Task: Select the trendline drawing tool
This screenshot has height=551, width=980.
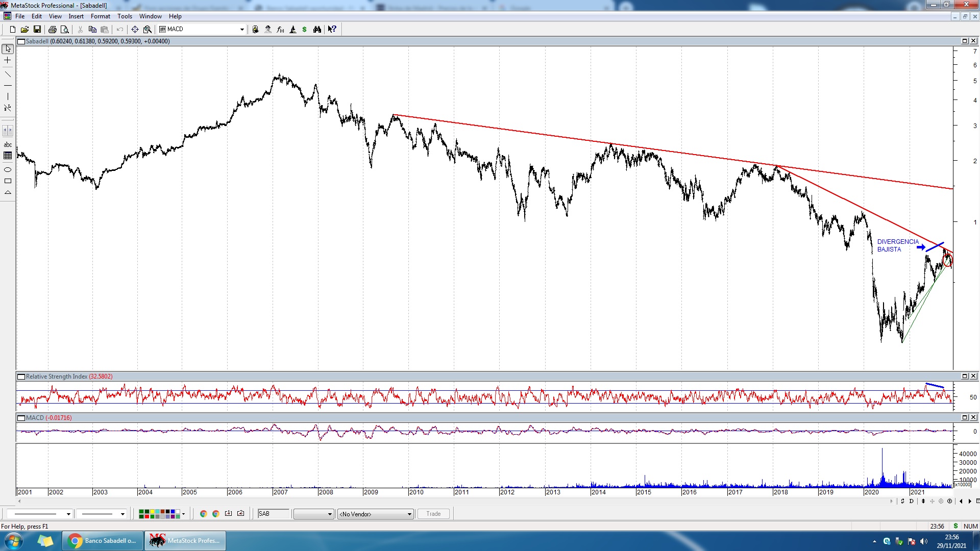Action: click(8, 74)
